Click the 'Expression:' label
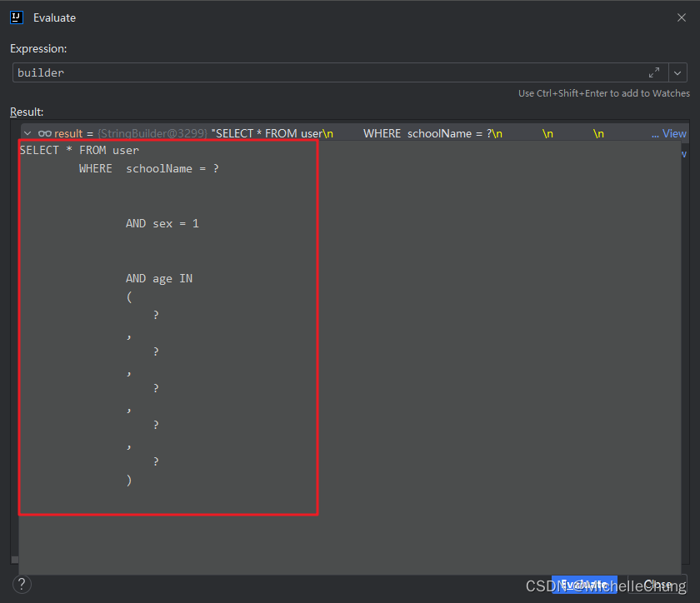The width and height of the screenshot is (700, 603). [38, 48]
